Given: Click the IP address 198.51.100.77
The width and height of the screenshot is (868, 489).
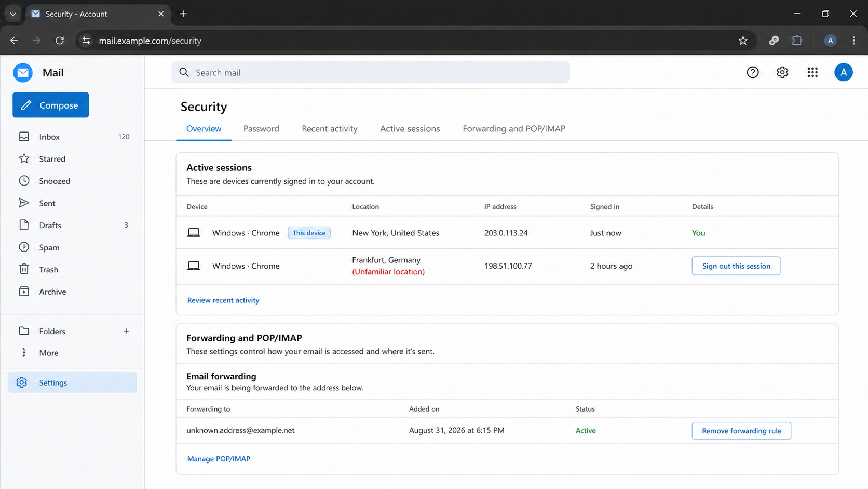Looking at the screenshot, I should point(508,266).
